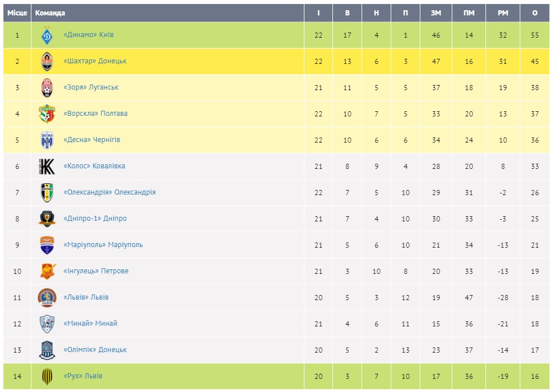Click the Vorskla Poltava club crest
The width and height of the screenshot is (554, 392).
coord(47,114)
